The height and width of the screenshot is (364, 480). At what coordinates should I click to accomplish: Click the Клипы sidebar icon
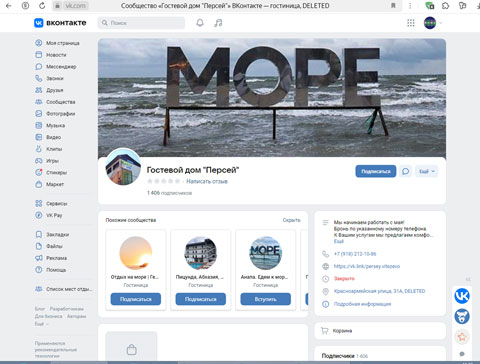[39, 149]
